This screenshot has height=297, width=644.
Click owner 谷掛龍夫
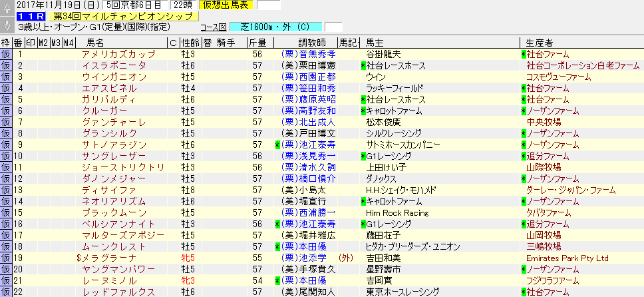click(384, 55)
